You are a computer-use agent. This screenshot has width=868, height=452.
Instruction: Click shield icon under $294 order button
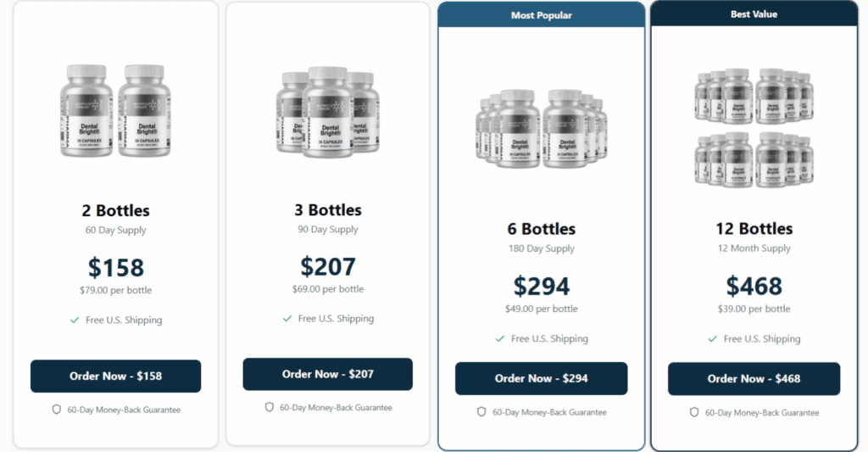click(x=481, y=412)
